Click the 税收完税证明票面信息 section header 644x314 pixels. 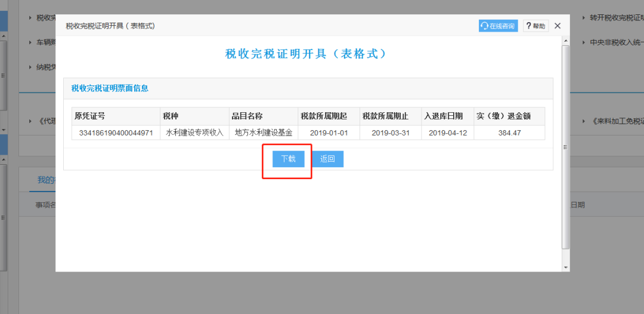[x=110, y=88]
